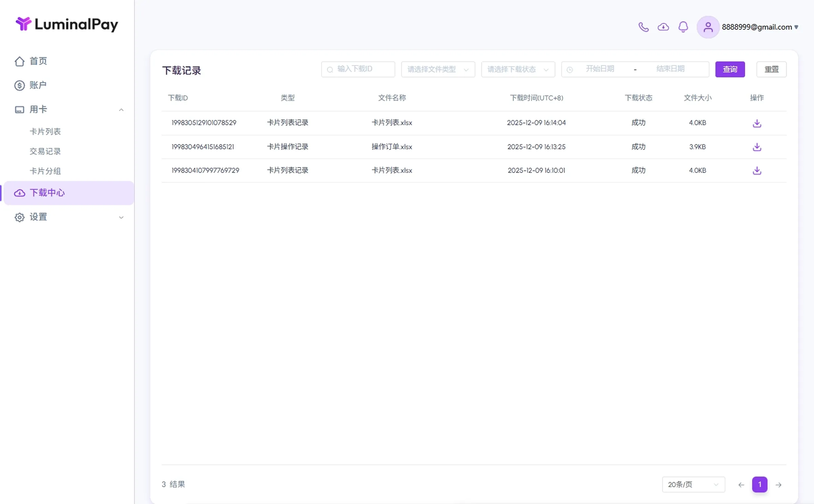Click the 输入下载ID search field
The width and height of the screenshot is (814, 504).
click(x=358, y=69)
